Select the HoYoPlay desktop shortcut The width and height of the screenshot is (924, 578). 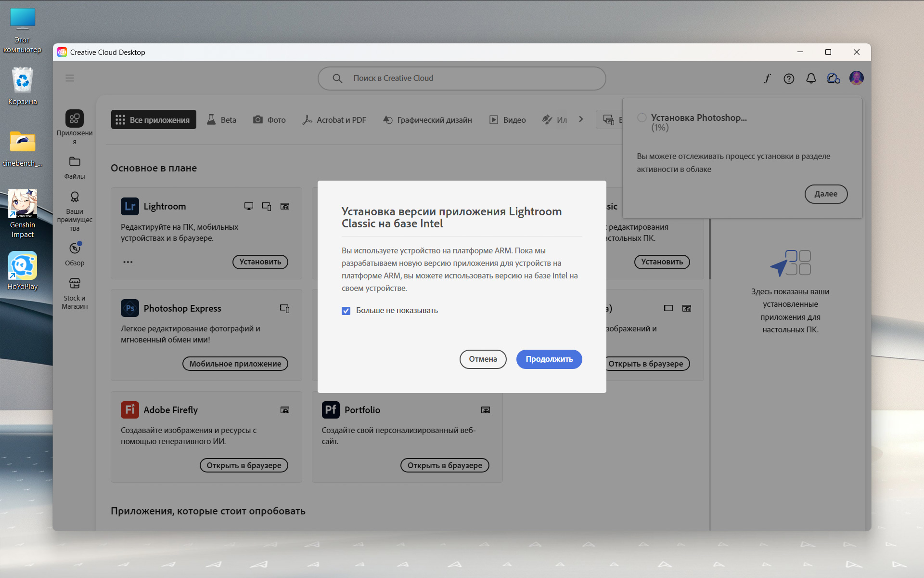point(23,271)
